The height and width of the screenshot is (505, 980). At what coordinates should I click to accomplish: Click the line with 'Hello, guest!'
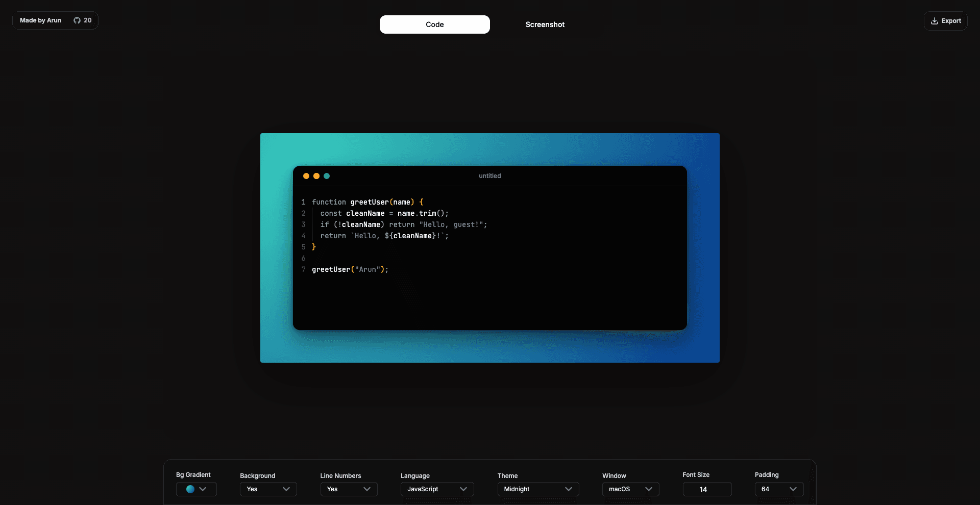coord(404,225)
